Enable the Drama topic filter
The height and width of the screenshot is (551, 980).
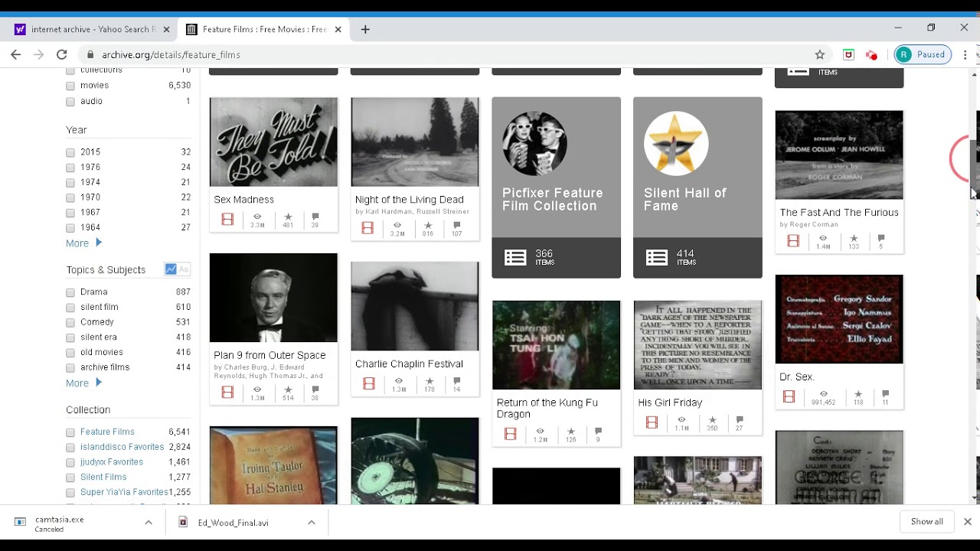coord(70,292)
